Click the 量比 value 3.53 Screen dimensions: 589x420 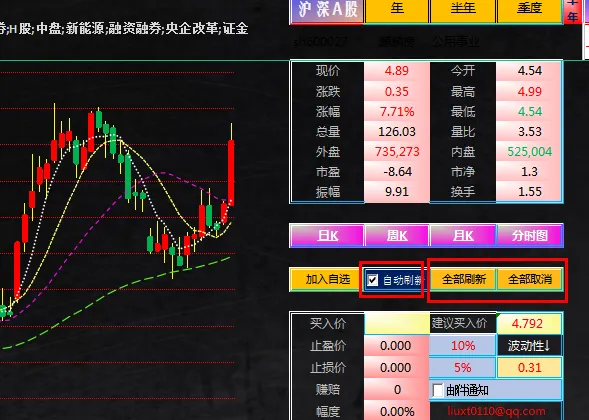point(529,131)
